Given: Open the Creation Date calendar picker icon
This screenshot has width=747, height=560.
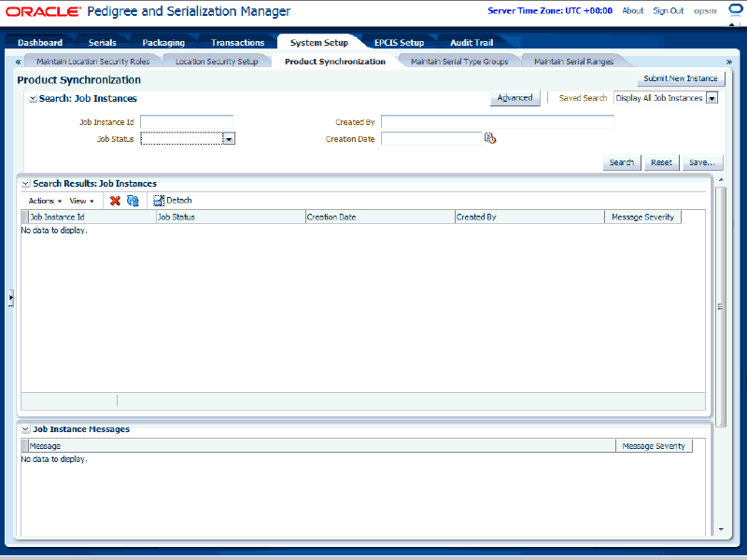Looking at the screenshot, I should tap(490, 138).
